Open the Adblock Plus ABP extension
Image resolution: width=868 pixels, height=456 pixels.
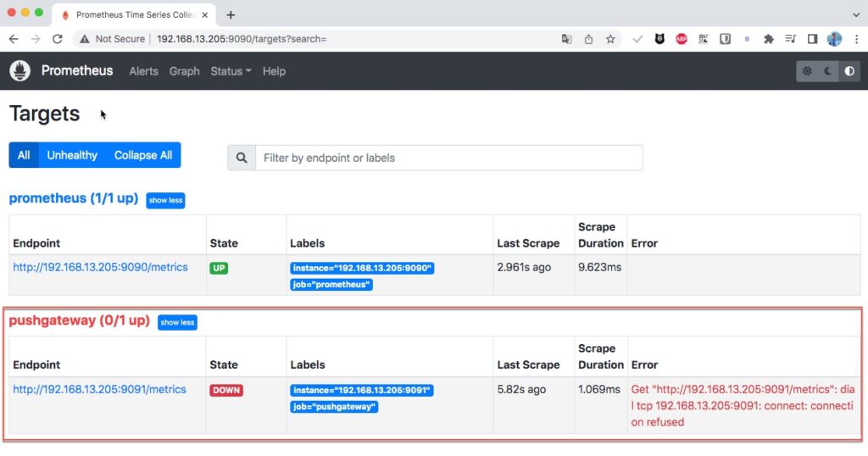(682, 39)
